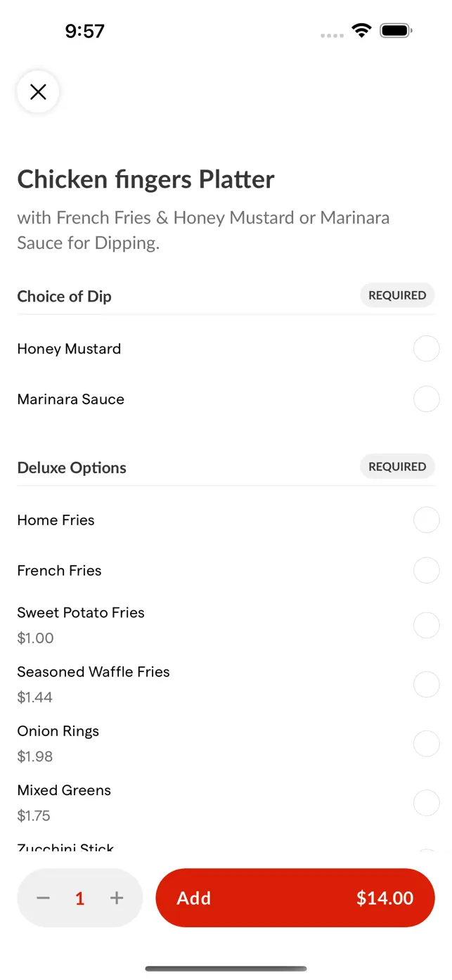Close the Chicken fingers Platter detail view

[38, 92]
